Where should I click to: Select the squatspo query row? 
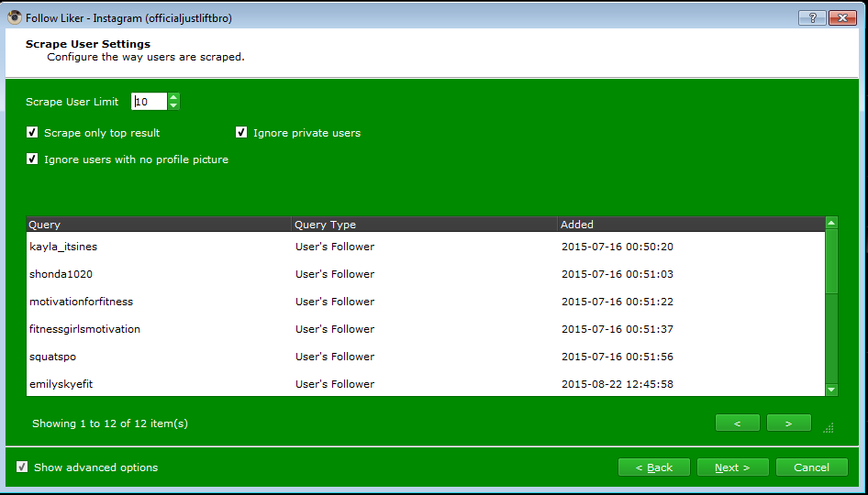[425, 357]
